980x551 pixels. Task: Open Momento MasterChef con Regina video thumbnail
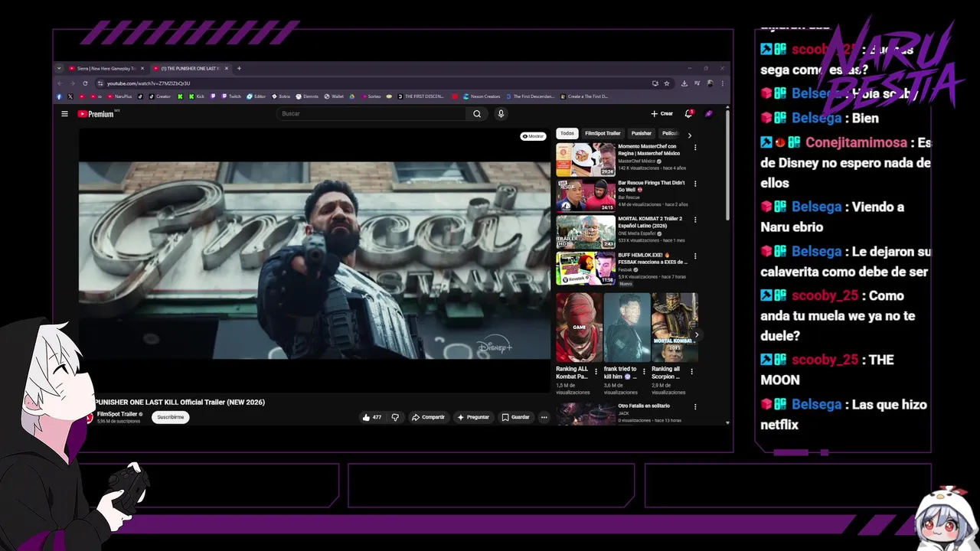pos(586,160)
